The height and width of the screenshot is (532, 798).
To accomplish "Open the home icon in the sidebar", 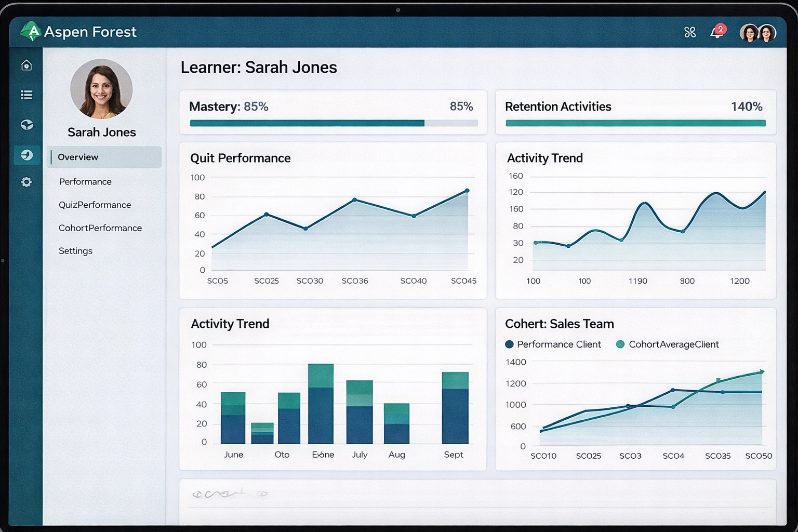I will [x=26, y=65].
